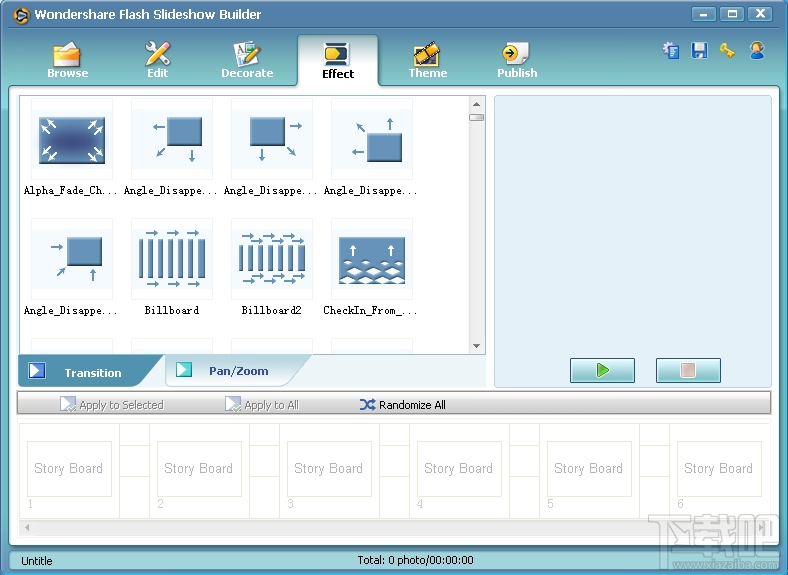Select the Effect tab
Screen dimensions: 788x575
[x=338, y=61]
